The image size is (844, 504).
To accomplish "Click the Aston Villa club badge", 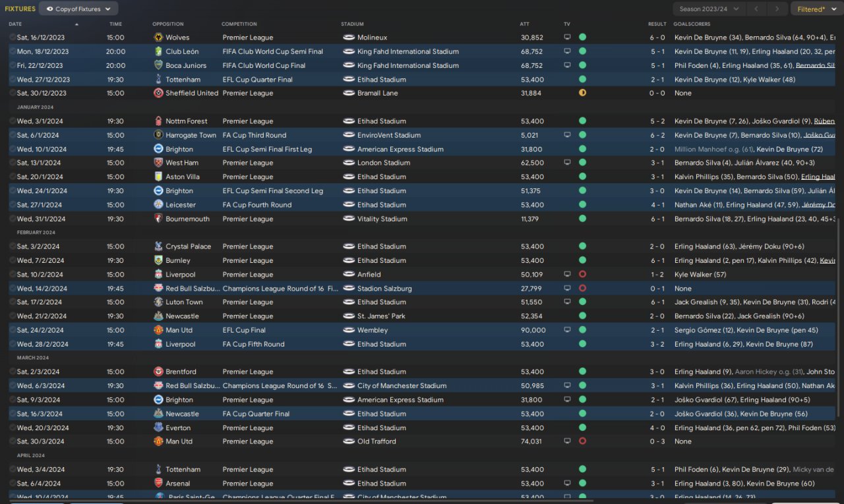I will [158, 177].
